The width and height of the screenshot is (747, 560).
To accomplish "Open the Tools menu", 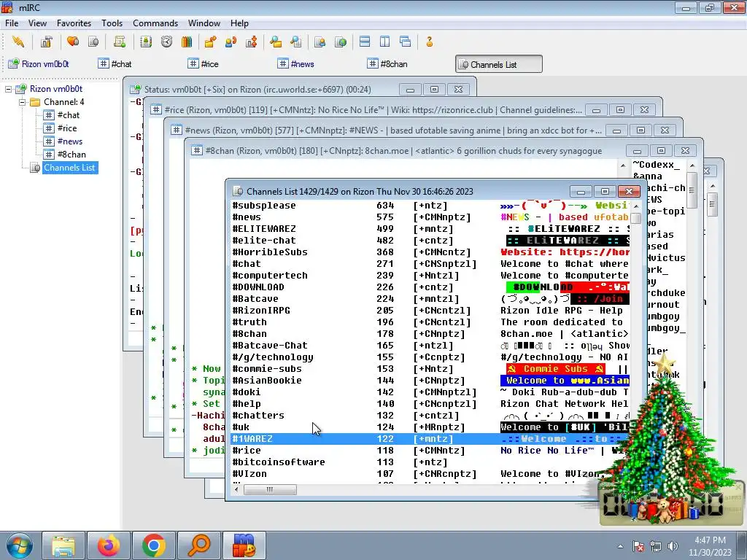I will [112, 23].
